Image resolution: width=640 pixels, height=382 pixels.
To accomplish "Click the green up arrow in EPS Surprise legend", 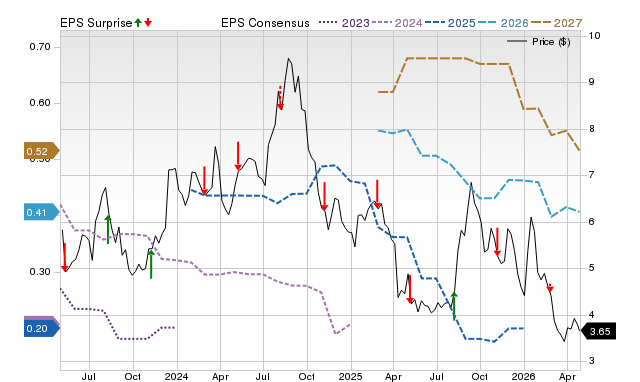I will [138, 23].
